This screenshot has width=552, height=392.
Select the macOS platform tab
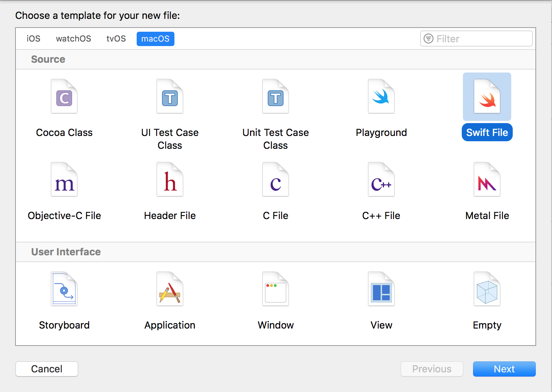pyautogui.click(x=155, y=39)
